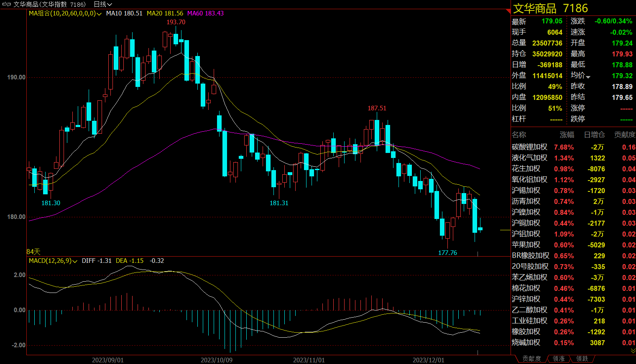This screenshot has width=636, height=364.
Task: Sort the list by the 日增仓 column header
Action: coord(595,135)
